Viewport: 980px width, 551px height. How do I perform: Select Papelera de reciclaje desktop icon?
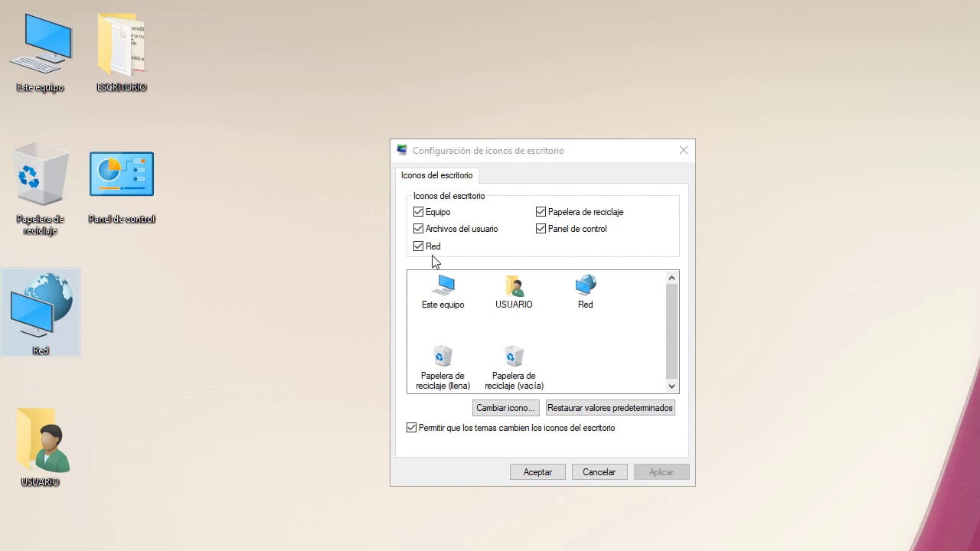[40, 188]
